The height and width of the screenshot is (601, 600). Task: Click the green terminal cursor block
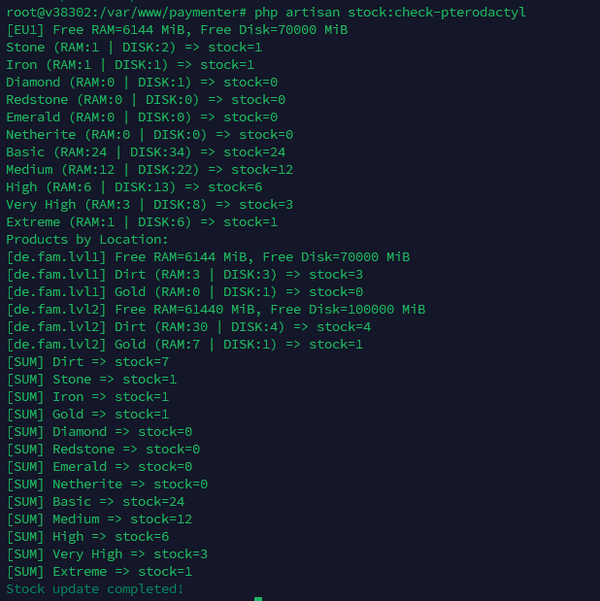[x=258, y=599]
